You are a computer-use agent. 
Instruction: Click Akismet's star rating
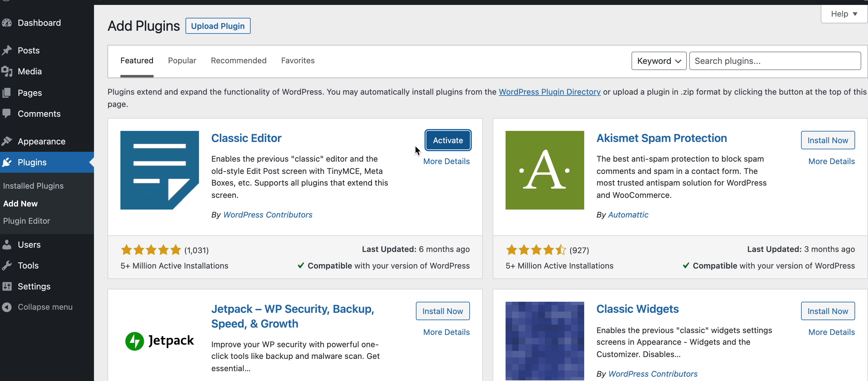pyautogui.click(x=536, y=250)
